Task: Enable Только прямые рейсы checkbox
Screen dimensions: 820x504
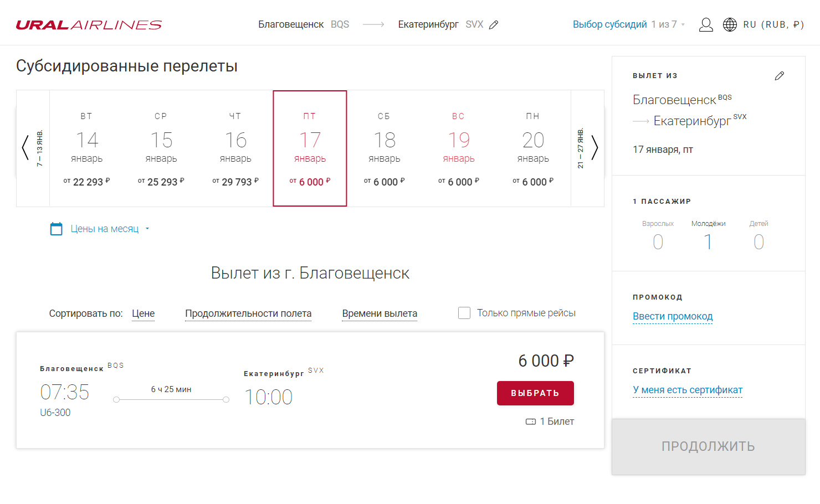Action: (464, 313)
